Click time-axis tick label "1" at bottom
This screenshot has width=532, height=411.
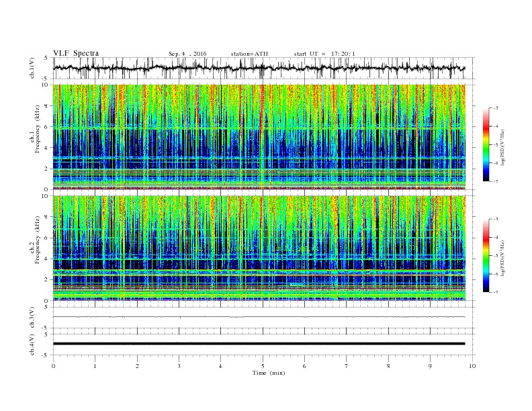(x=95, y=366)
